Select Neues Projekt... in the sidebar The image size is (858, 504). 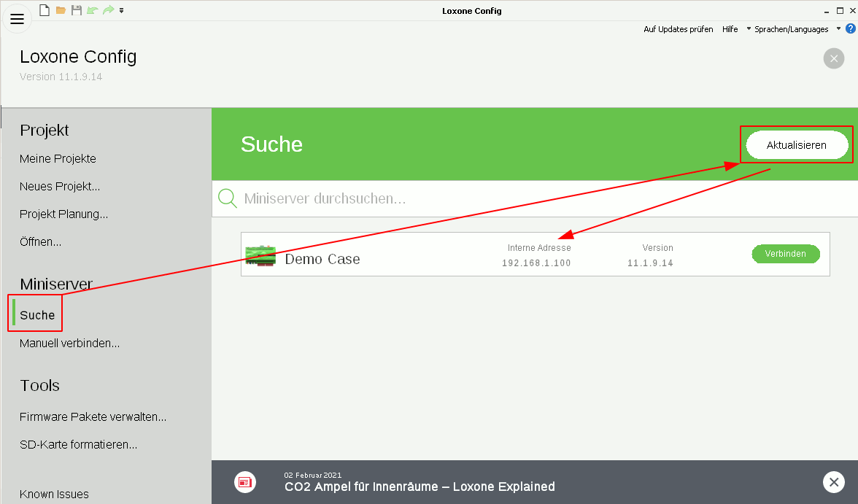pos(60,187)
